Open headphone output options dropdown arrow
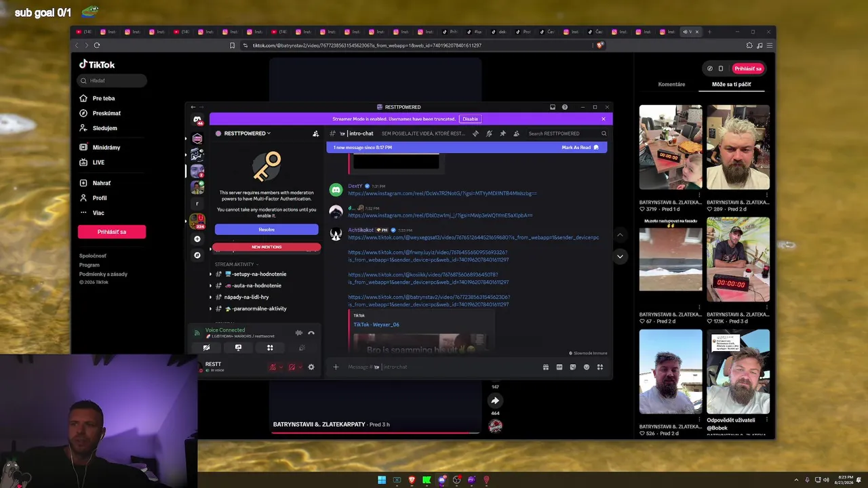The width and height of the screenshot is (868, 488). (x=300, y=367)
